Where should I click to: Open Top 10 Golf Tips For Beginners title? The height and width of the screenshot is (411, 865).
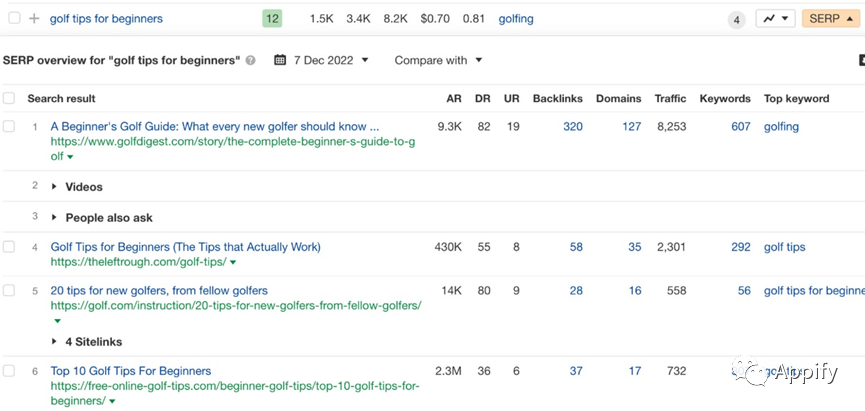coord(131,371)
